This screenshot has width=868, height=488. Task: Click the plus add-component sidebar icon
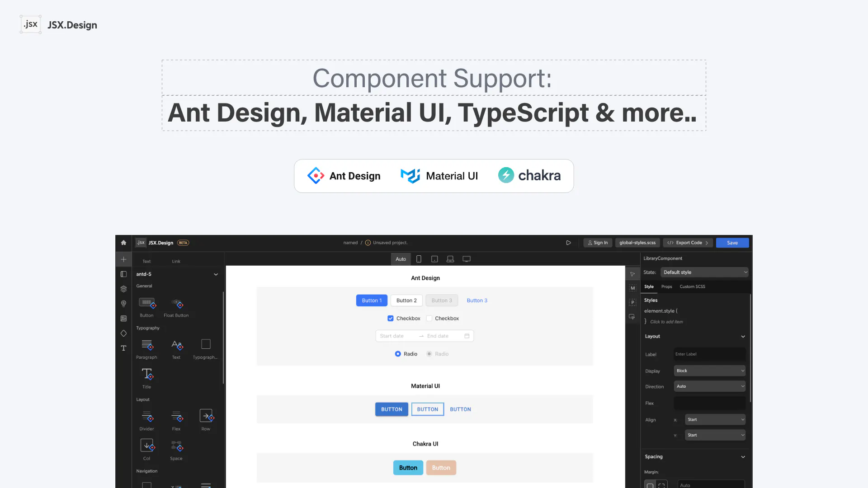pyautogui.click(x=123, y=259)
